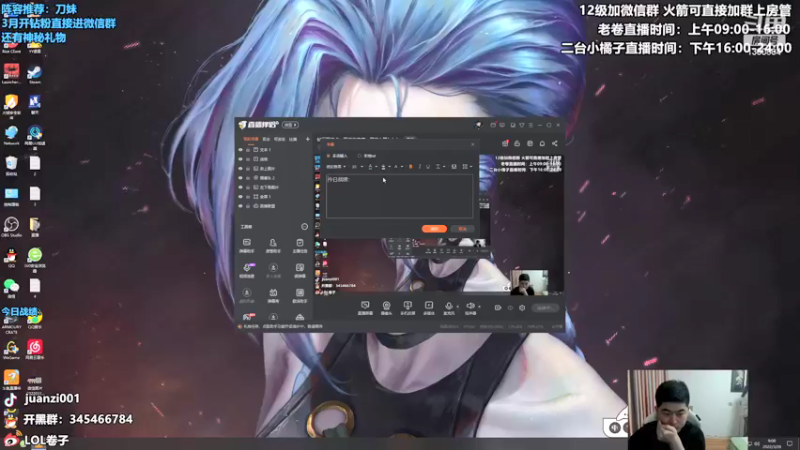Viewport: 800px width, 450px height.
Task: Switch to the first orange-highlighted scene tab
Action: (x=251, y=139)
